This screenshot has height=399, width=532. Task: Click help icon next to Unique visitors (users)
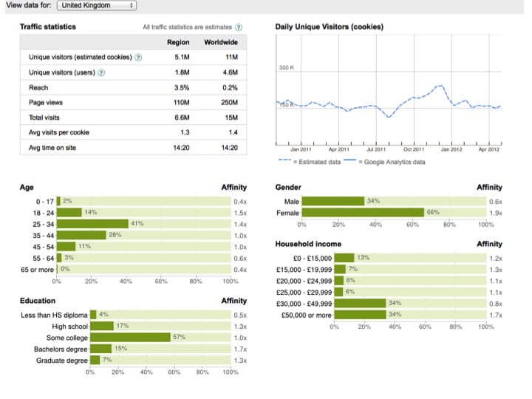tap(101, 72)
